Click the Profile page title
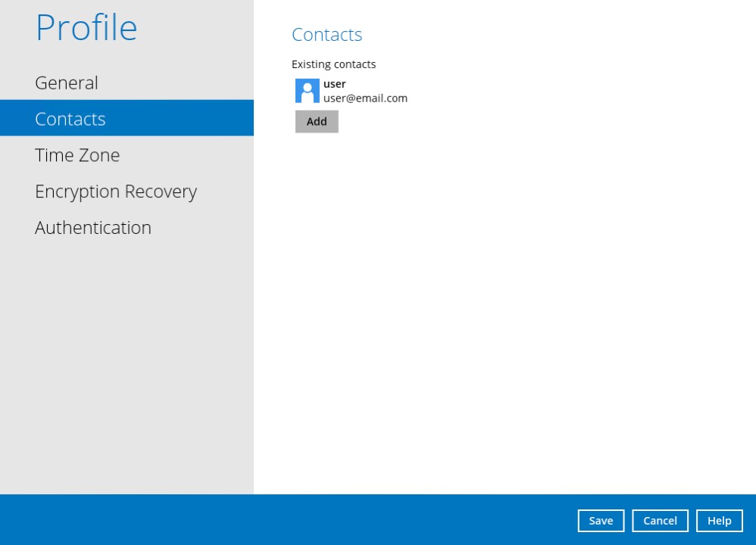756x545 pixels. coord(86,27)
